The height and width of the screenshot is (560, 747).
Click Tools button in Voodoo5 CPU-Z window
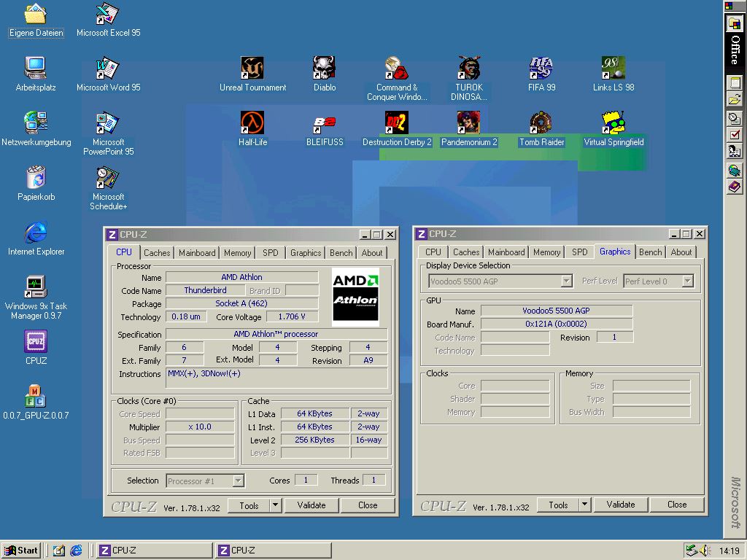(x=558, y=505)
